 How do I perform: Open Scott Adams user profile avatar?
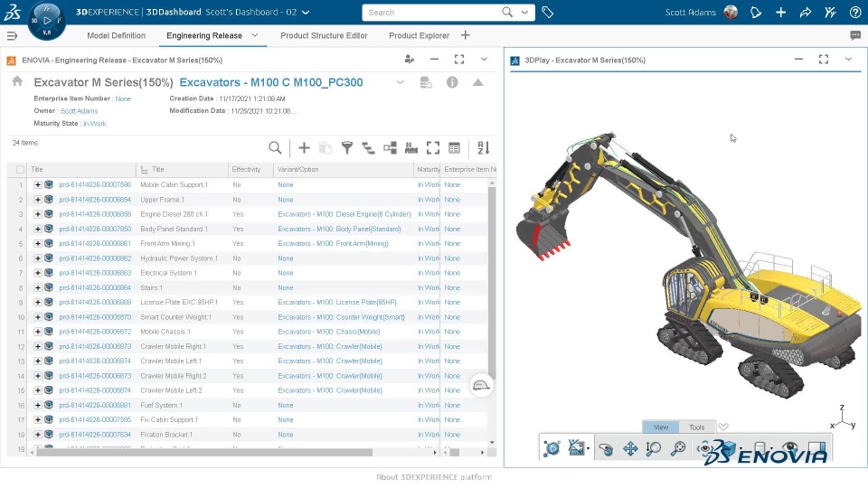tap(731, 12)
